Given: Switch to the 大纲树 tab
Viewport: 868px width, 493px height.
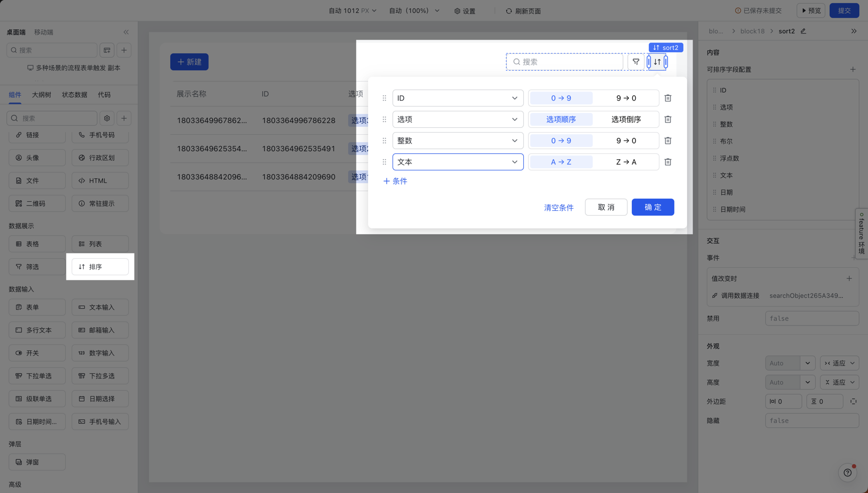Looking at the screenshot, I should 41,95.
